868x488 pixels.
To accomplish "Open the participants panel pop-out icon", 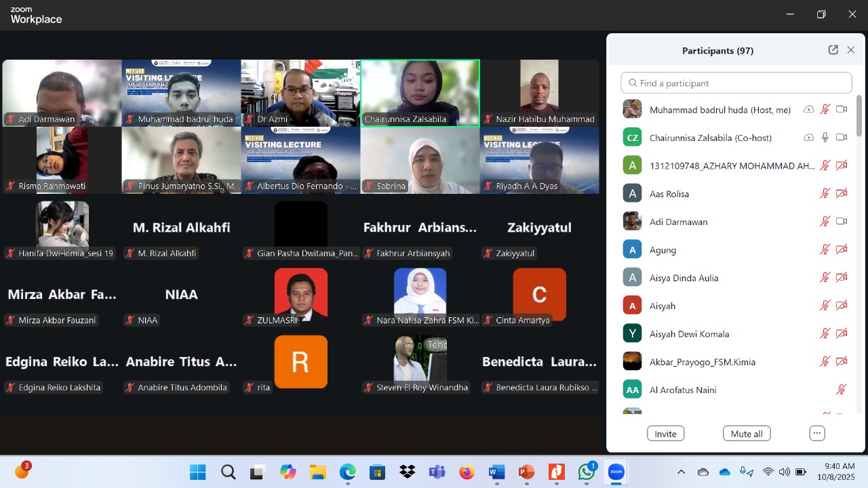I will pyautogui.click(x=833, y=49).
